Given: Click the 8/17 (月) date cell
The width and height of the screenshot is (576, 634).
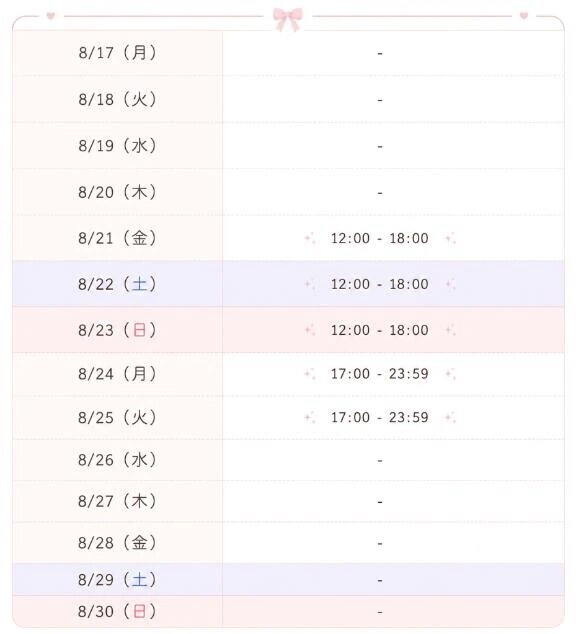Looking at the screenshot, I should [x=117, y=53].
